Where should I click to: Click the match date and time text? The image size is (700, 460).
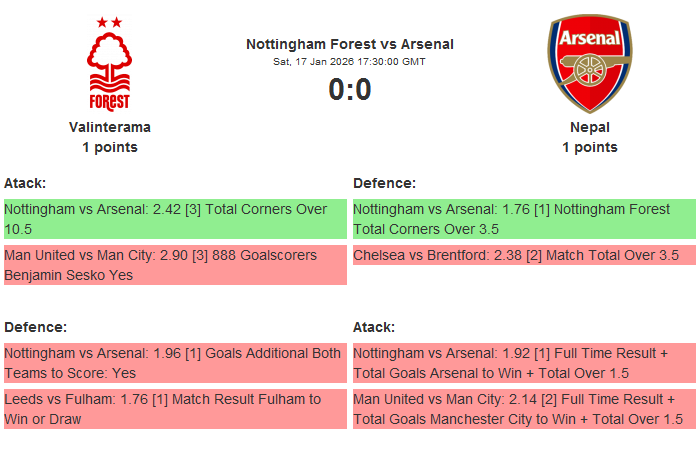click(x=350, y=62)
